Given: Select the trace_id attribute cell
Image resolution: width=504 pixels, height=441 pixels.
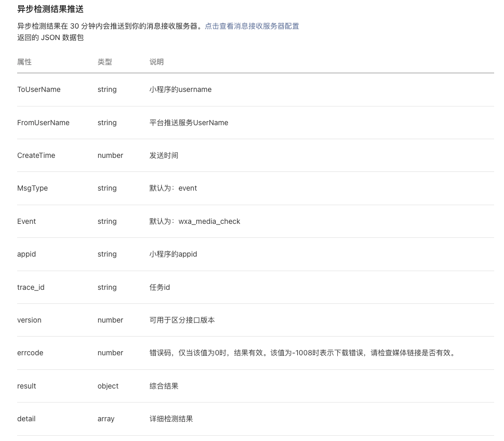Looking at the screenshot, I should [x=31, y=287].
